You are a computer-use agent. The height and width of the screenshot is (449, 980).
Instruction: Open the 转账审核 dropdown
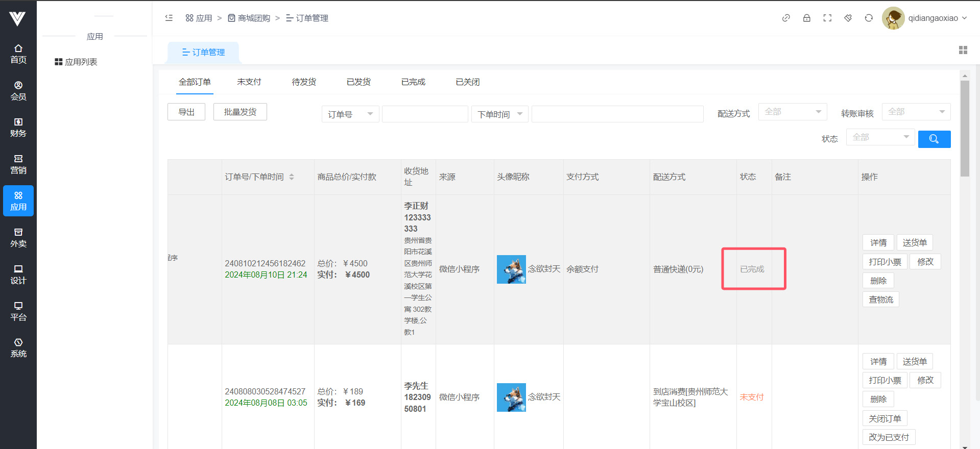(x=916, y=112)
